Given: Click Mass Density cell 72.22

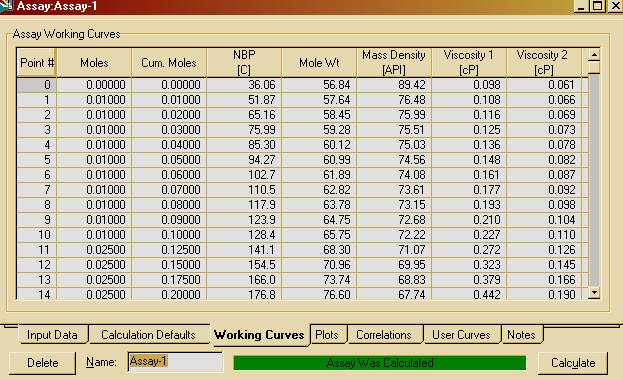Looking at the screenshot, I should (x=394, y=235).
